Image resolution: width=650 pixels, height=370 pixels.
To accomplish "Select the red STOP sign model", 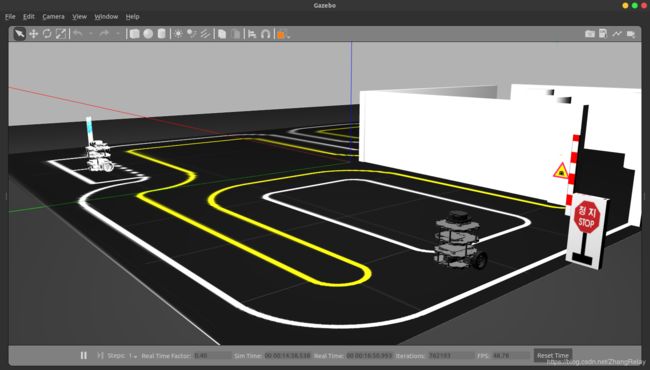I will point(587,231).
